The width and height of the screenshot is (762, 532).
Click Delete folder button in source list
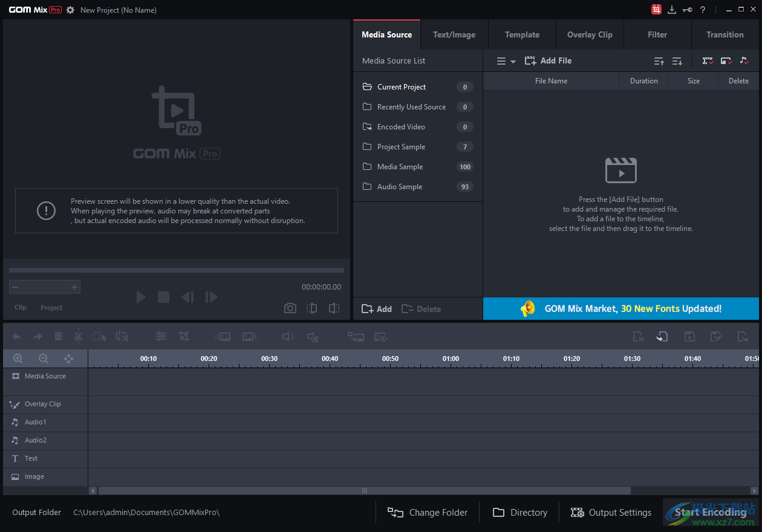(421, 309)
